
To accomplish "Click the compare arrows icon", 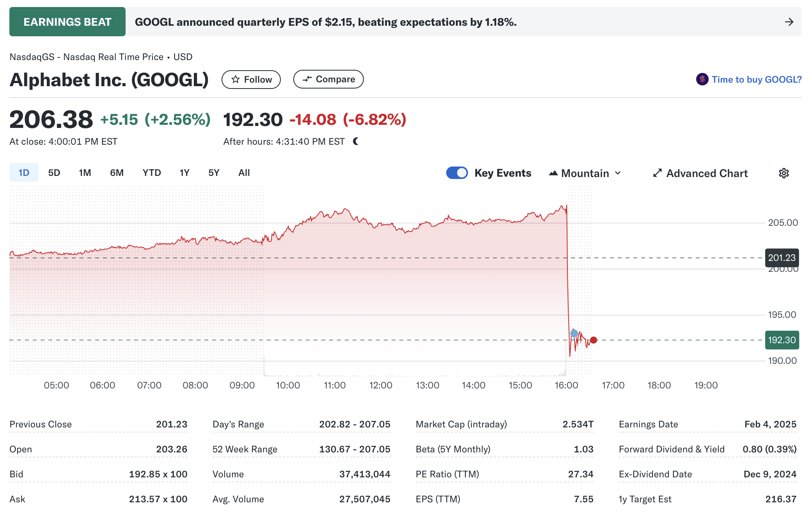I will pyautogui.click(x=307, y=79).
